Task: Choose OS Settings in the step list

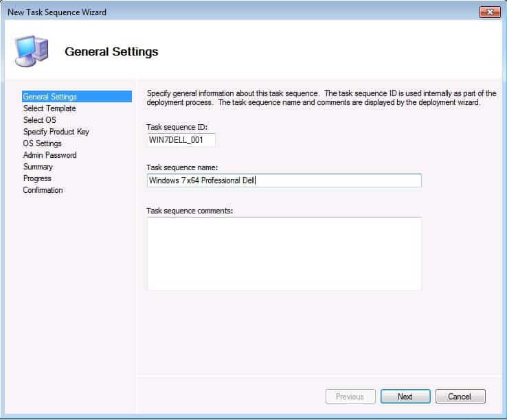Action: point(42,143)
